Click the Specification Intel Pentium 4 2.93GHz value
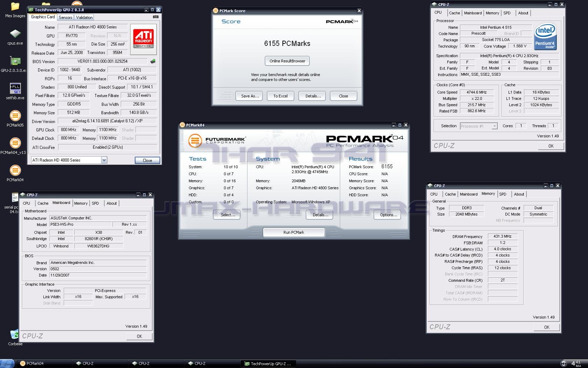This screenshot has height=368, width=588. [x=509, y=56]
